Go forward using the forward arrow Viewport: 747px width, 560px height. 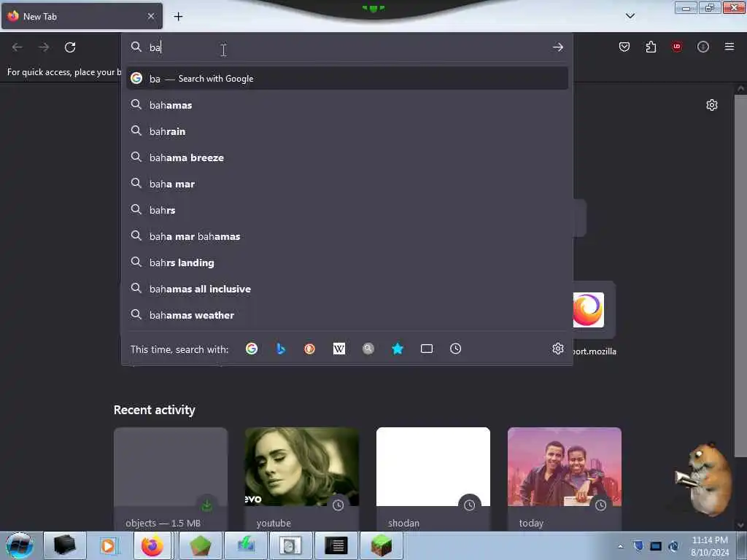coord(44,47)
